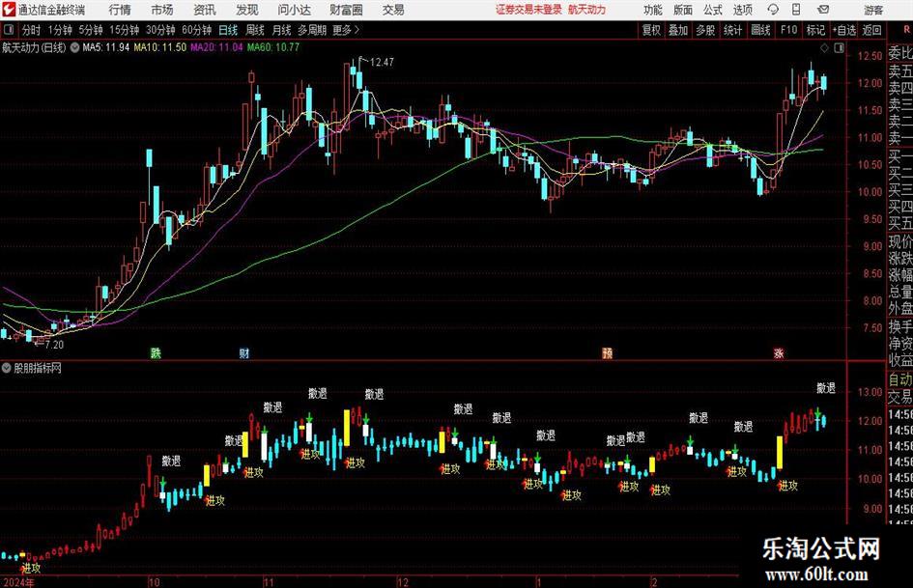Click the orange 预 forecast marker
913x588 pixels.
coord(607,352)
